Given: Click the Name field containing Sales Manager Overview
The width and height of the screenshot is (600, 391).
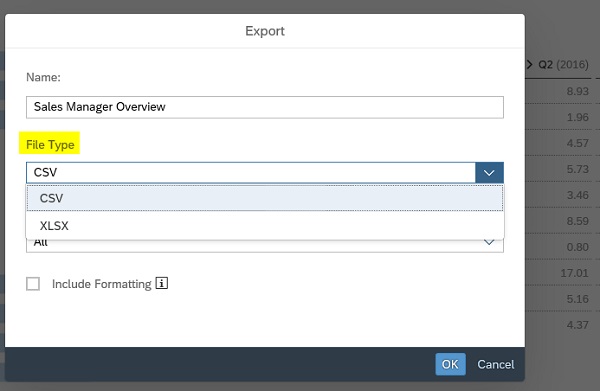Looking at the screenshot, I should click(265, 107).
